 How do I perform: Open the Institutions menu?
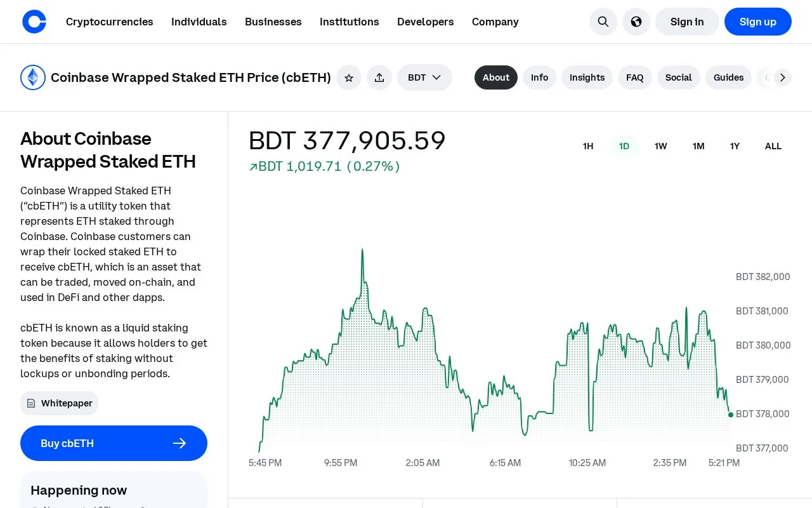click(350, 22)
